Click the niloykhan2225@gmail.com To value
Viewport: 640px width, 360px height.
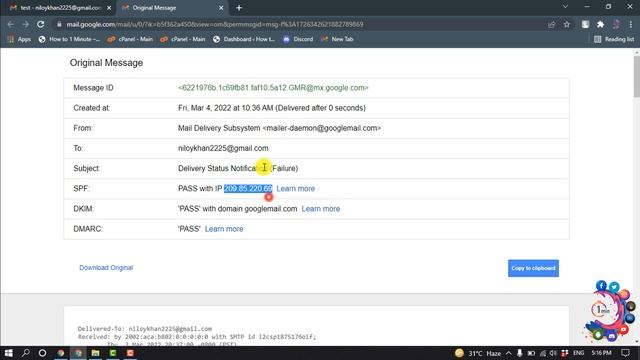point(223,148)
